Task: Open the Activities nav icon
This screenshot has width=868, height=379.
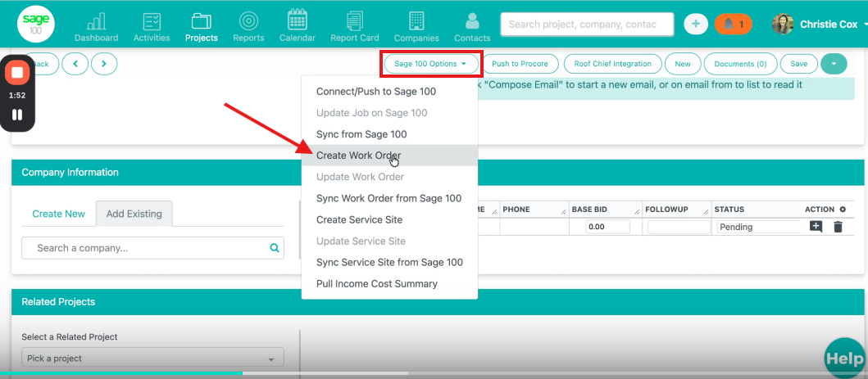Action: 152,28
